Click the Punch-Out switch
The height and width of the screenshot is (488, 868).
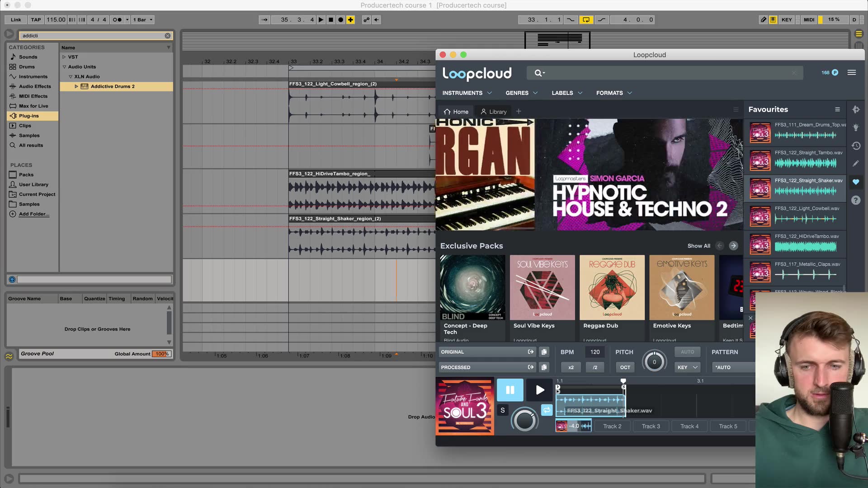coord(601,20)
